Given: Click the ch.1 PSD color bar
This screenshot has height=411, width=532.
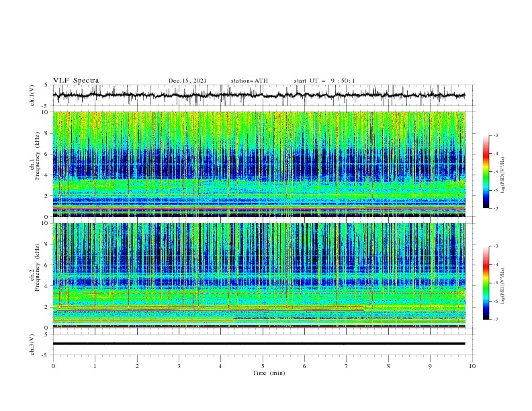Looking at the screenshot, I should pos(486,172).
